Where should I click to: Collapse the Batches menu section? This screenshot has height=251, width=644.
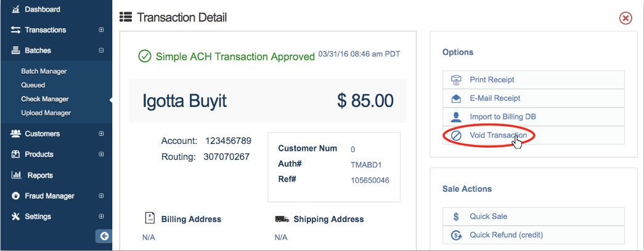(x=101, y=50)
